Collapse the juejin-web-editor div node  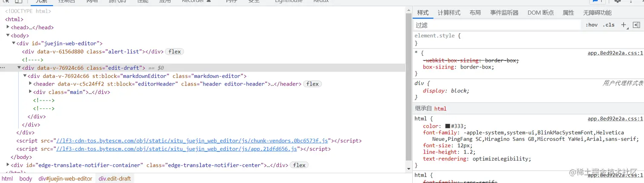click(x=14, y=43)
